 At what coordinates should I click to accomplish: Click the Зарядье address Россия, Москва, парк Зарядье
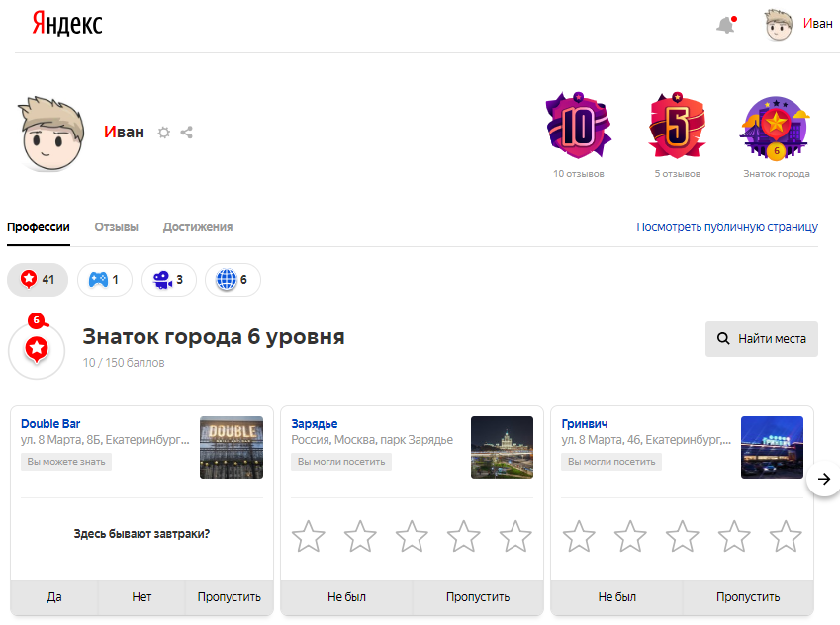pos(372,440)
